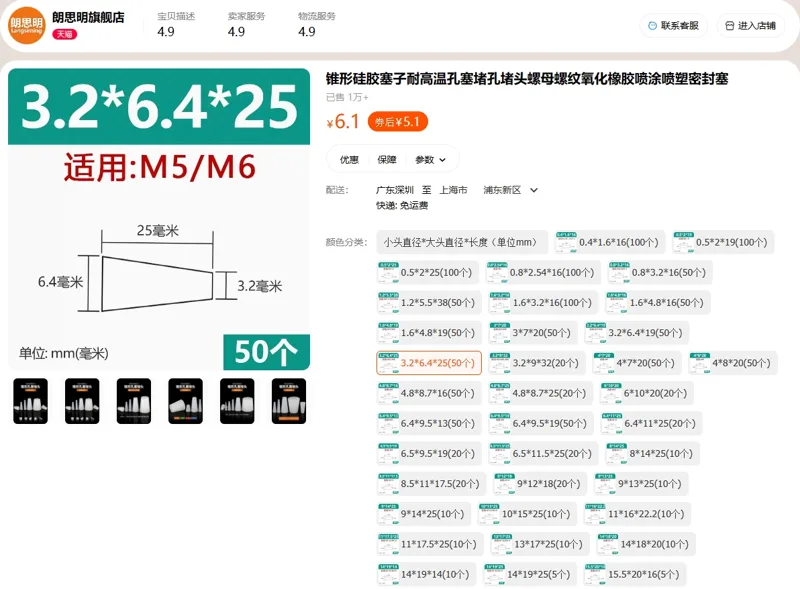Select the 15.5*20*16(5个) option
The width and height of the screenshot is (800, 589).
pos(635,574)
